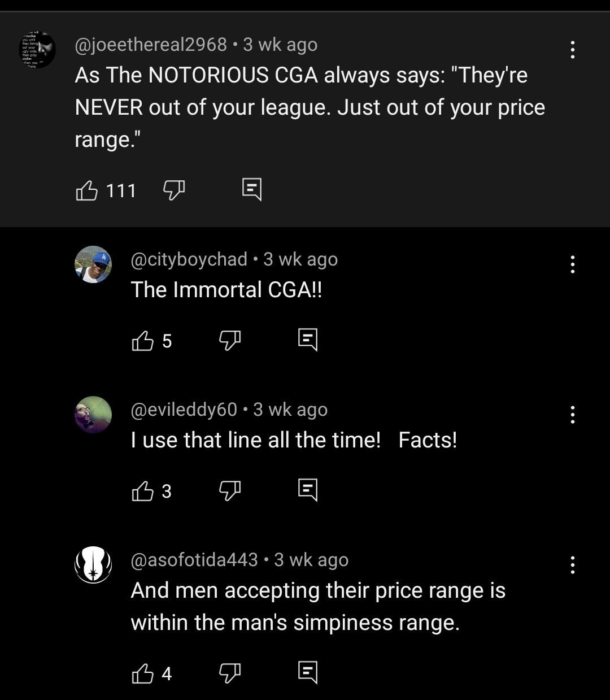
Task: Tap @asofotida443 profile avatar
Action: pos(93,565)
